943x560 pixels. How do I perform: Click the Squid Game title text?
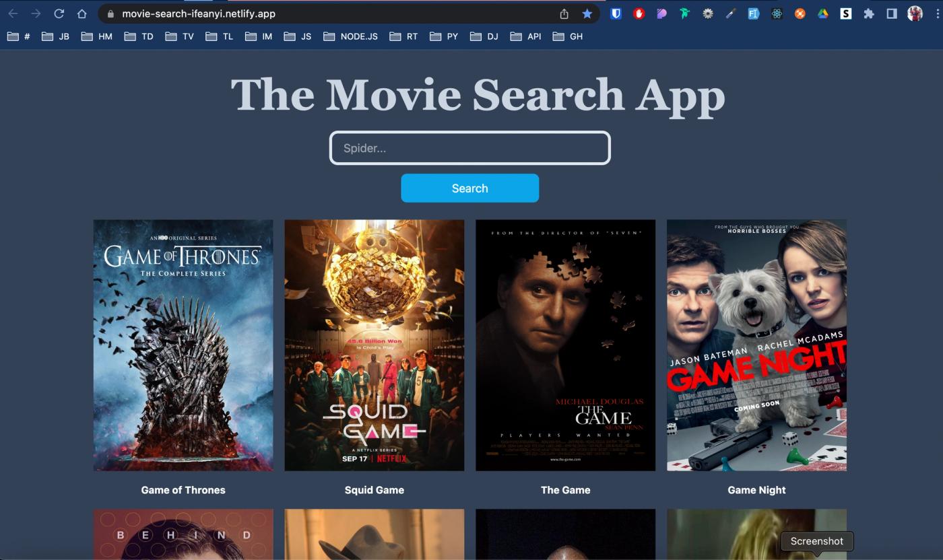[375, 490]
